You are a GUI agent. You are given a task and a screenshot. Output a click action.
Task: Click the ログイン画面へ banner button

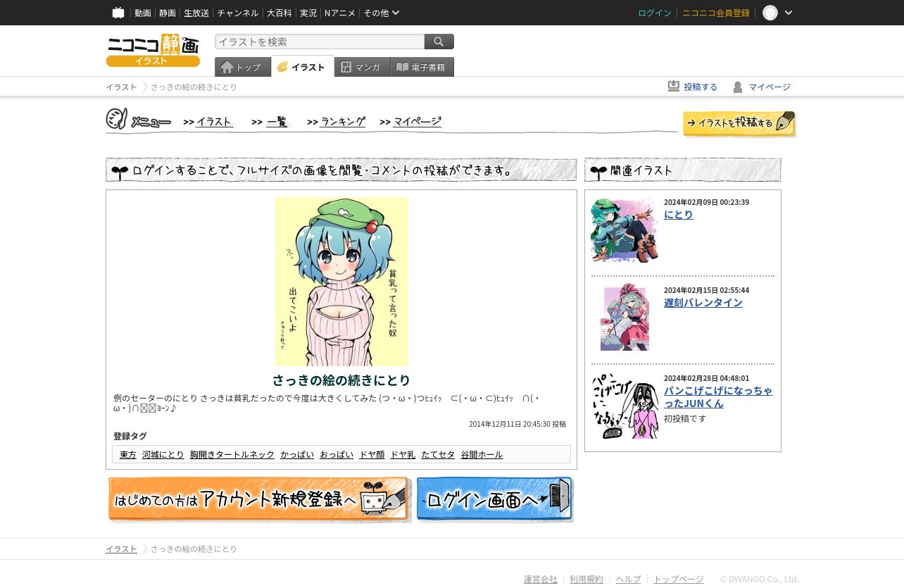[495, 499]
